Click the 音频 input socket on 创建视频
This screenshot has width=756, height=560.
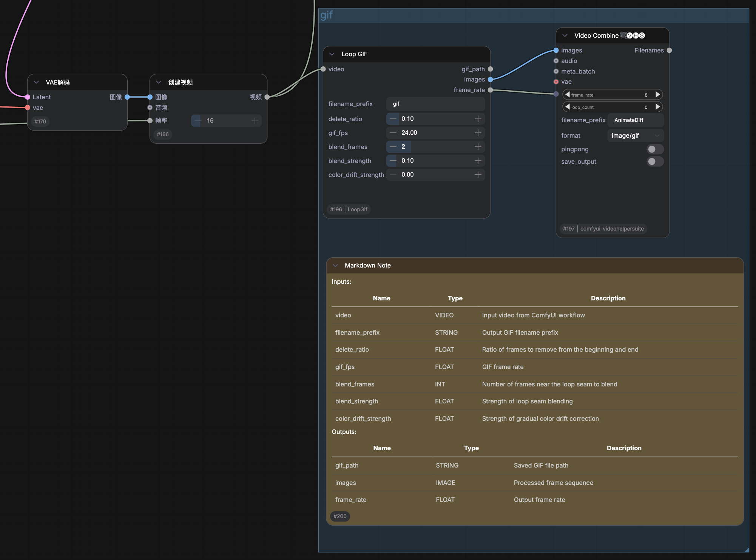(x=150, y=108)
